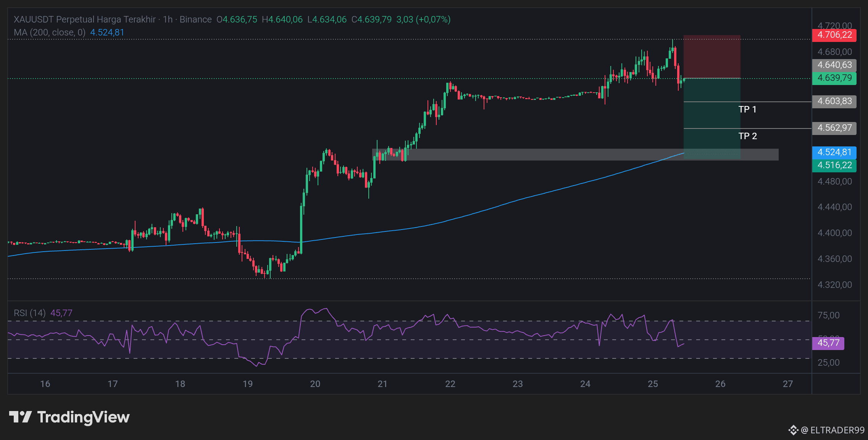868x440 pixels.
Task: Click the 4.603,83 price label
Action: point(834,101)
